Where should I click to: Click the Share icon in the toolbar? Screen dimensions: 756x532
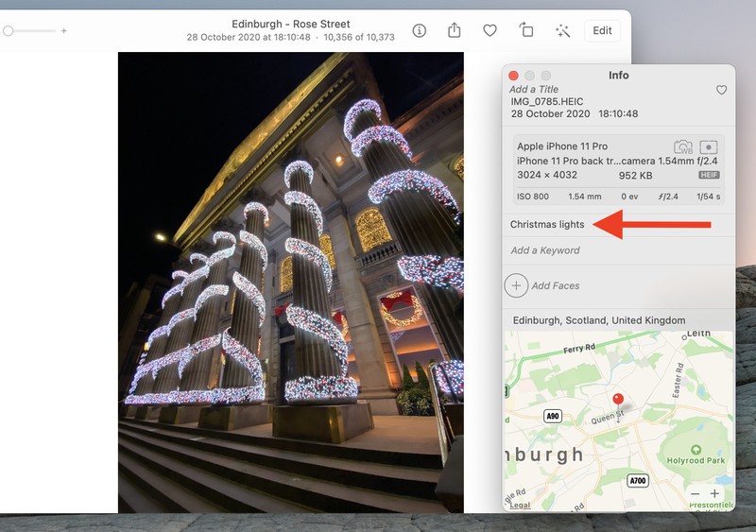(x=455, y=30)
